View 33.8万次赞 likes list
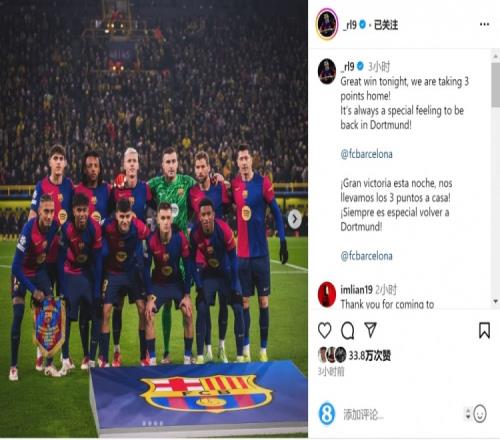The image size is (500, 440). tap(369, 356)
